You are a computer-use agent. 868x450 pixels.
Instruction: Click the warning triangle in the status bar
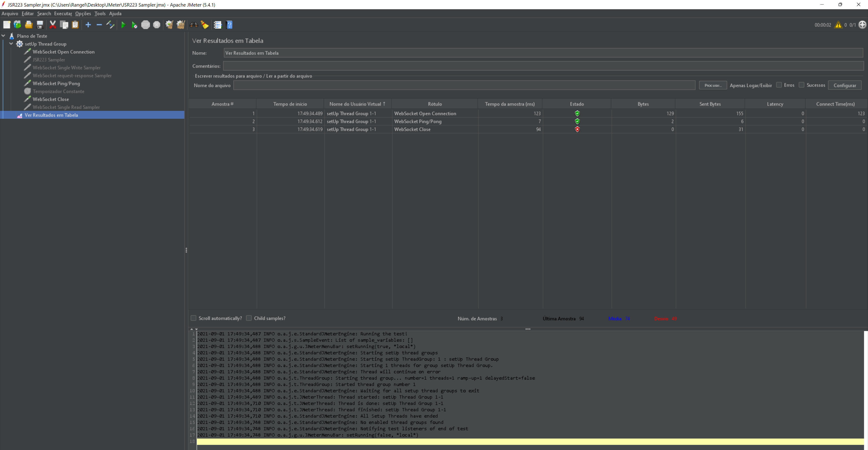click(x=838, y=25)
